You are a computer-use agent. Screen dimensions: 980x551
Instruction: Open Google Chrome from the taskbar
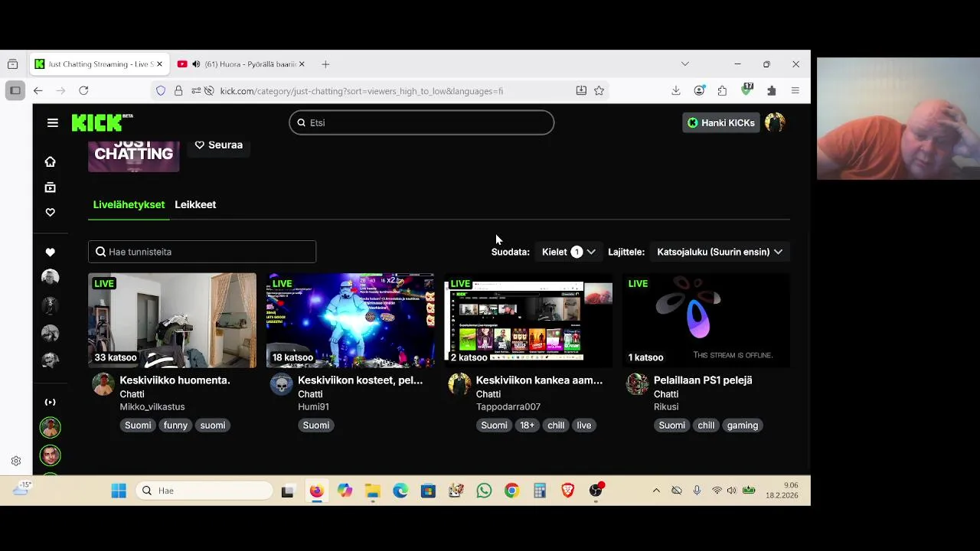(x=512, y=491)
